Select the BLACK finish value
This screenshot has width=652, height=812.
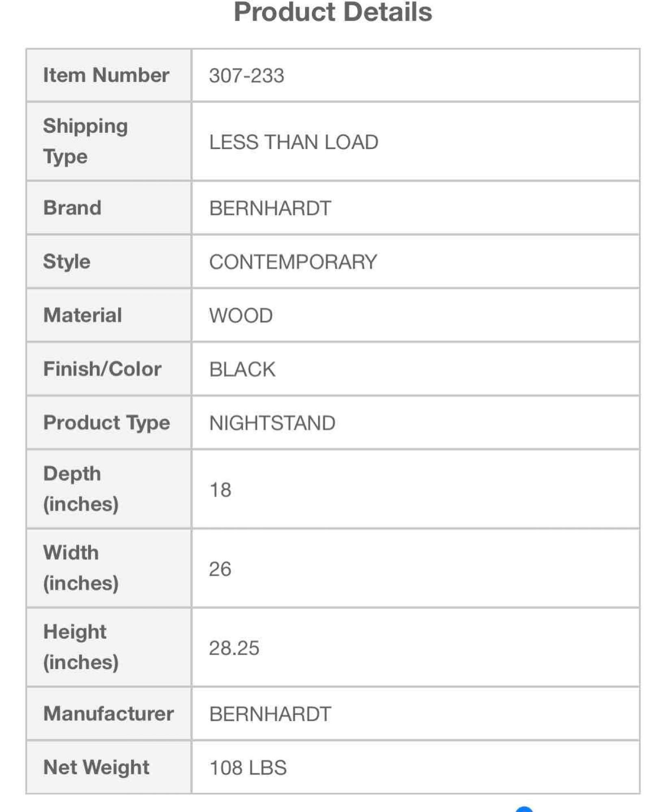(242, 369)
